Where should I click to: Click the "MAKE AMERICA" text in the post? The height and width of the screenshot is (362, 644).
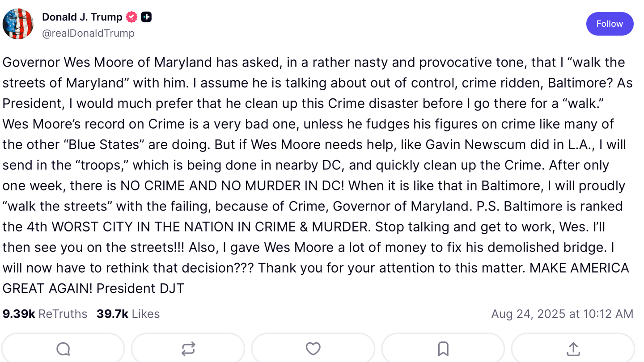[579, 268]
